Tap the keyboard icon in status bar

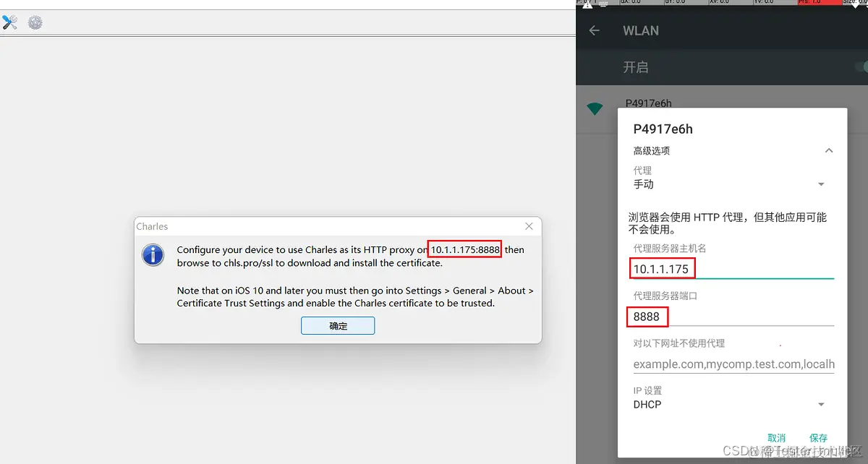(x=603, y=3)
